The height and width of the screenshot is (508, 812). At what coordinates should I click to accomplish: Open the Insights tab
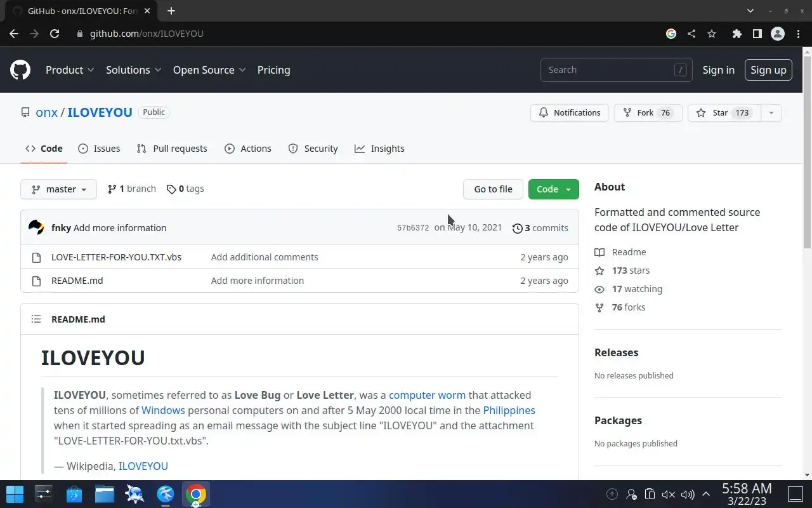[379, 149]
